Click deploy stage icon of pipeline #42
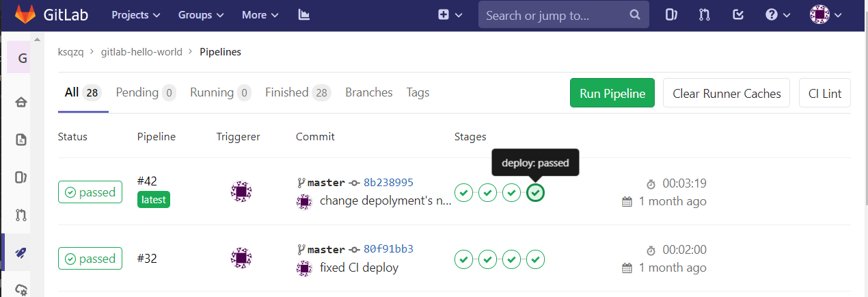Screen dimensions: 868x297 click(x=536, y=193)
